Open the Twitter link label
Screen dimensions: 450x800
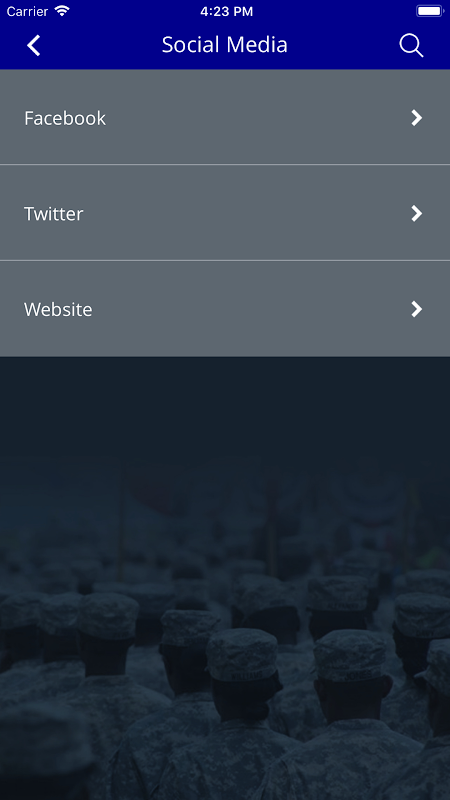[54, 214]
